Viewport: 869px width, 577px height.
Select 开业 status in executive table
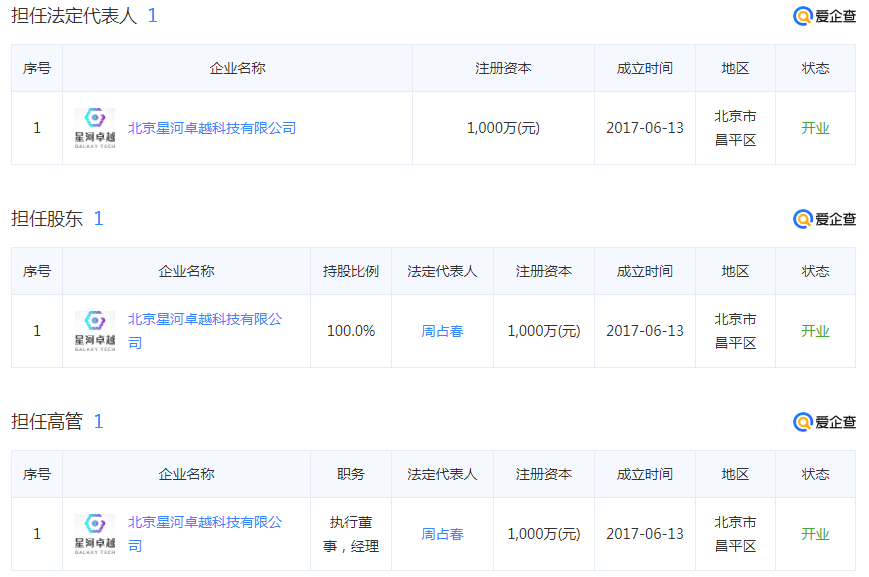(x=815, y=534)
